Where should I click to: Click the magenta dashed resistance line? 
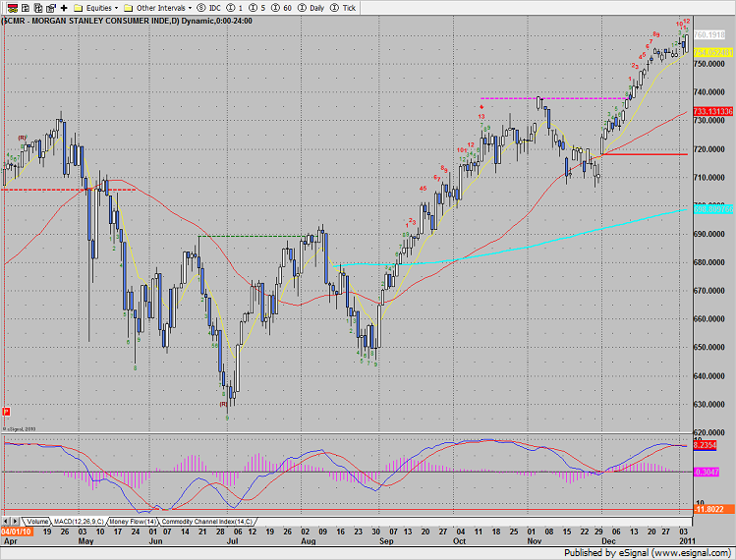pos(554,98)
